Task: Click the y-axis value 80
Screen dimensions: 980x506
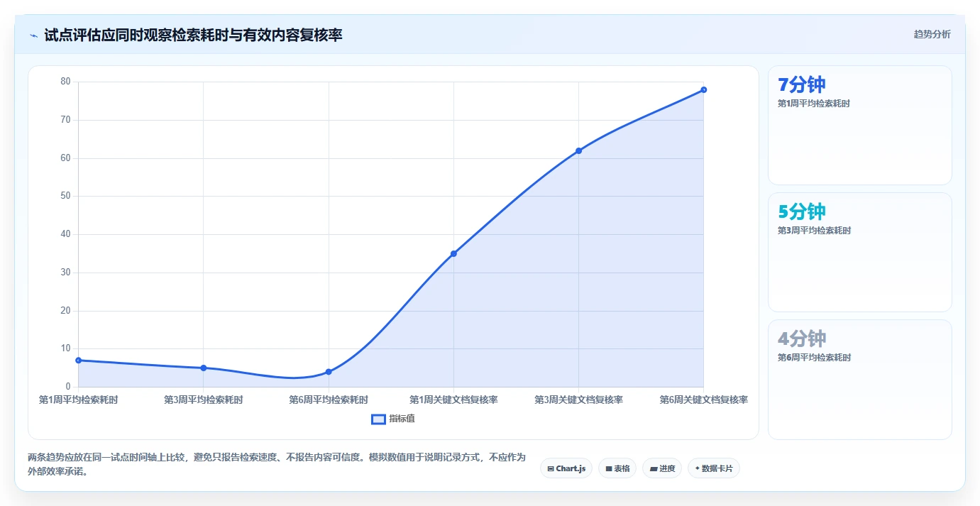Action: pyautogui.click(x=65, y=82)
